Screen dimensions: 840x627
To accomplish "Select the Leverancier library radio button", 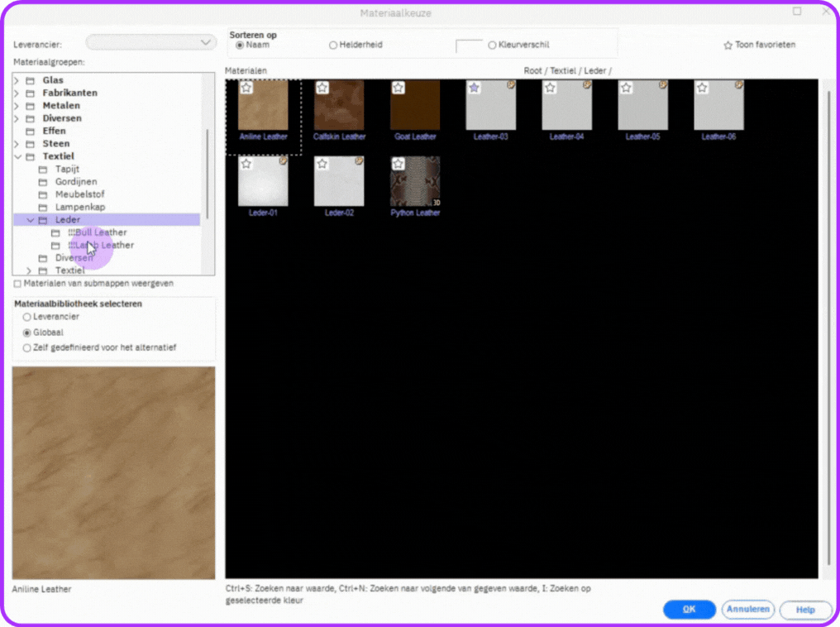I will coord(27,317).
